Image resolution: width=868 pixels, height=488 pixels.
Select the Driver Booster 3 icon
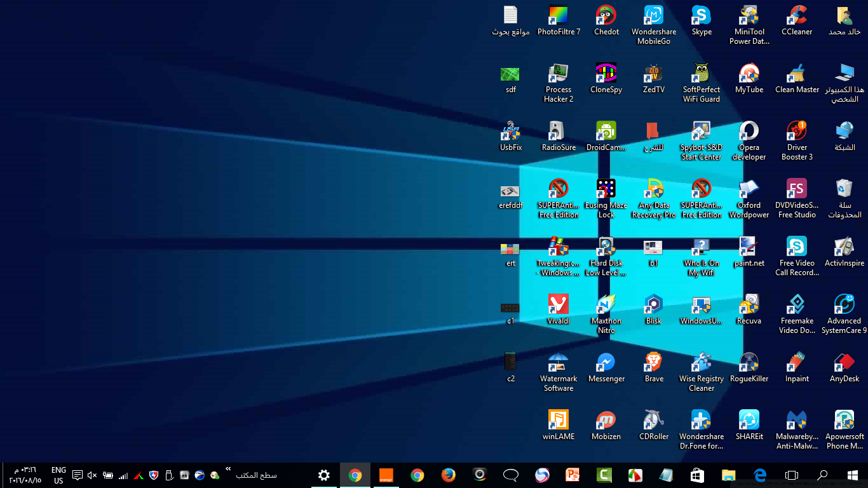click(x=797, y=141)
